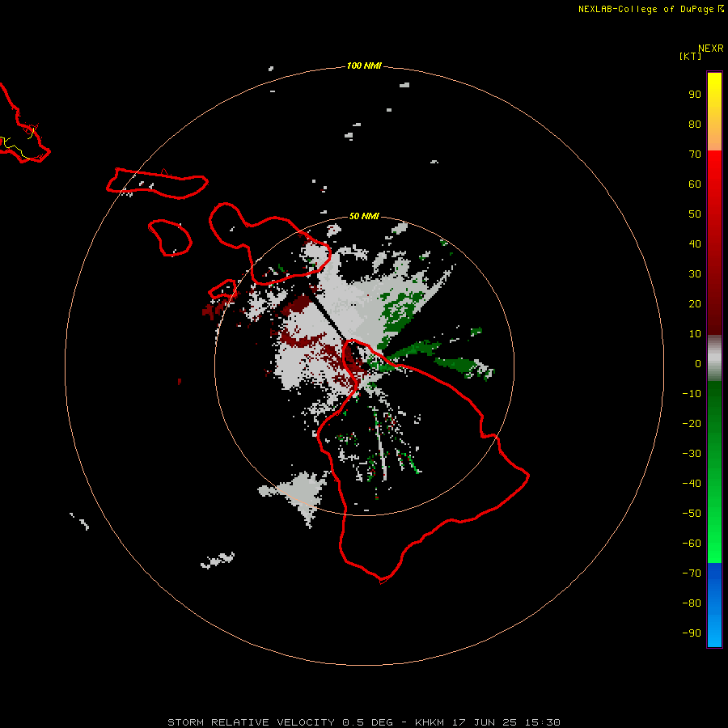Click the 30 knot scale value

tap(695, 274)
